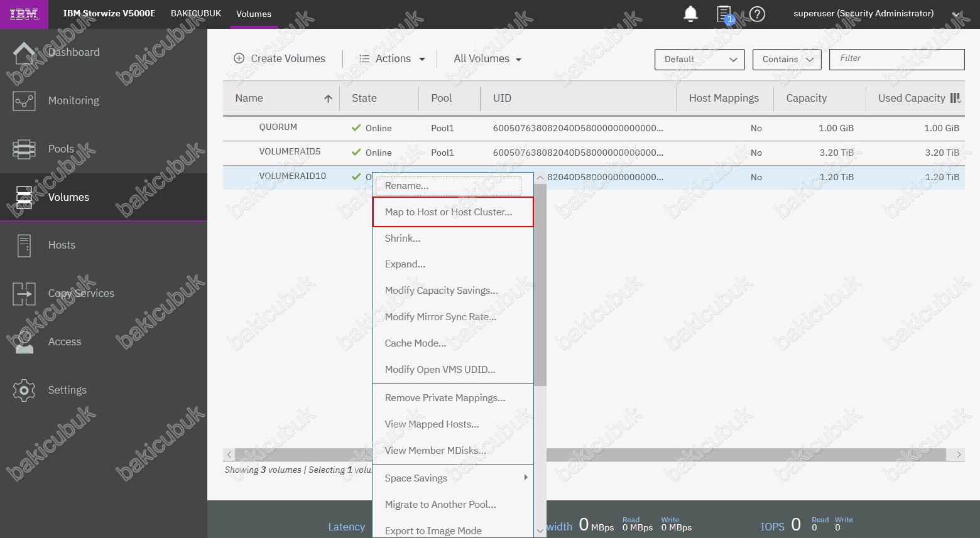The image size is (980, 538).
Task: Open the notifications bell
Action: pyautogui.click(x=690, y=14)
